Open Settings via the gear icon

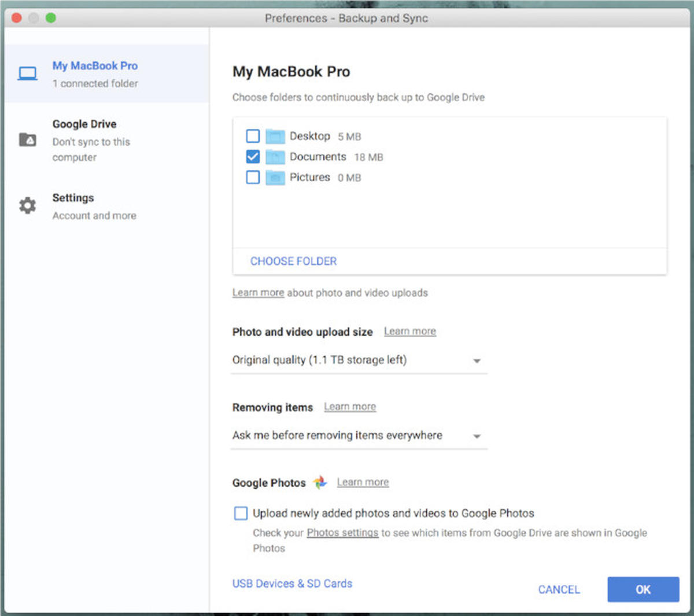pyautogui.click(x=27, y=205)
